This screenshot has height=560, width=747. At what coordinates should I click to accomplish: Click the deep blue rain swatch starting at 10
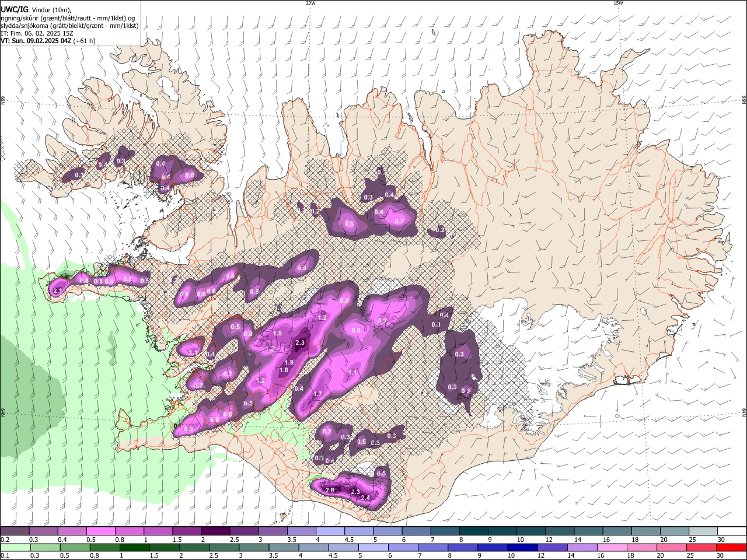(523, 548)
